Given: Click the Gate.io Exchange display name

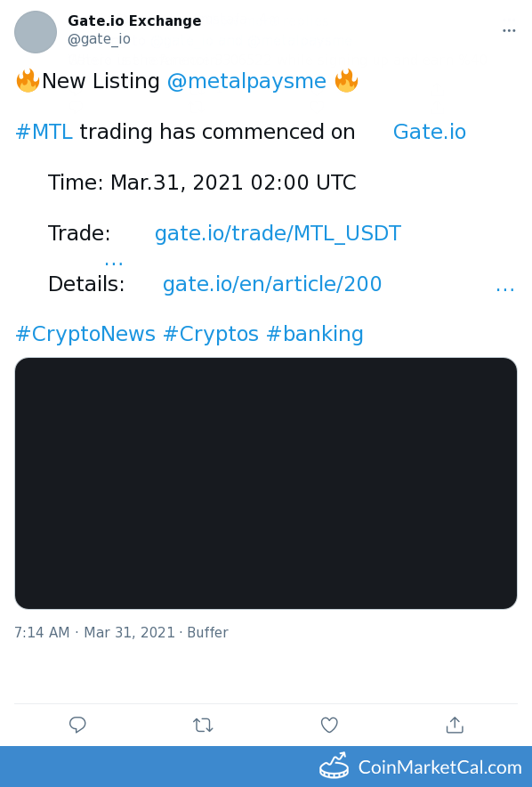Looking at the screenshot, I should [x=134, y=20].
